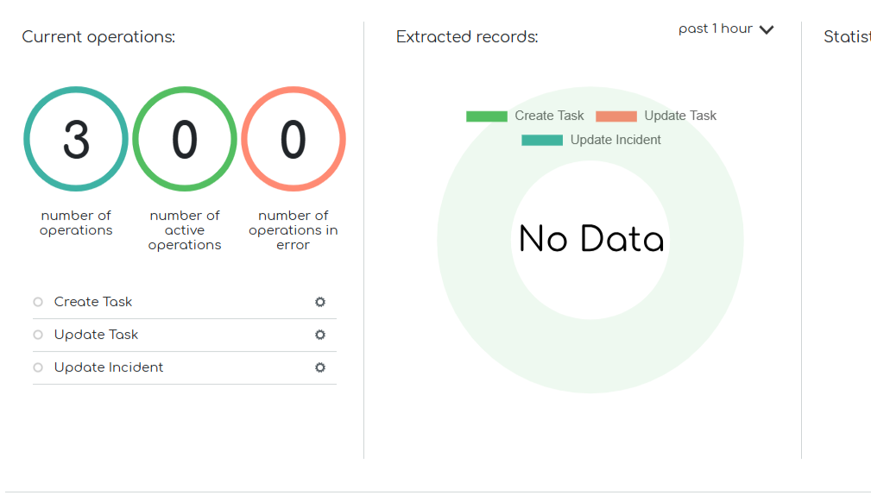
Task: Toggle the teal Update Incident legend swatch
Action: pos(542,140)
